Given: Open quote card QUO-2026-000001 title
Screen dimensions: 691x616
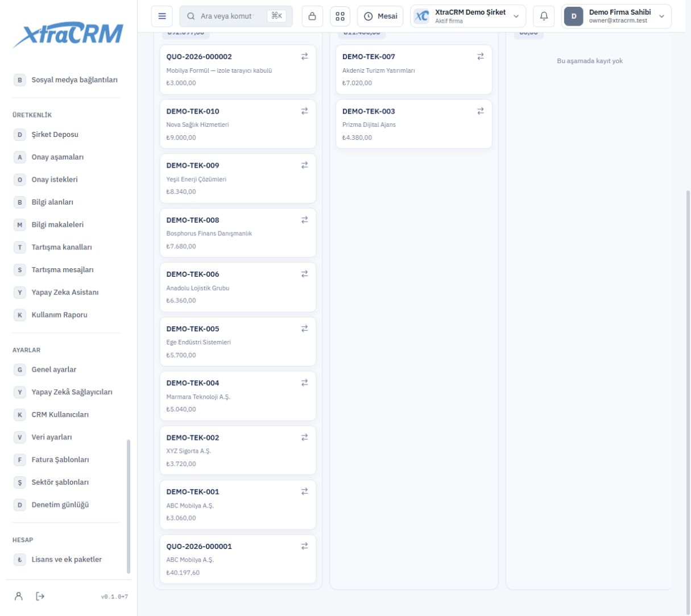Looking at the screenshot, I should point(199,547).
